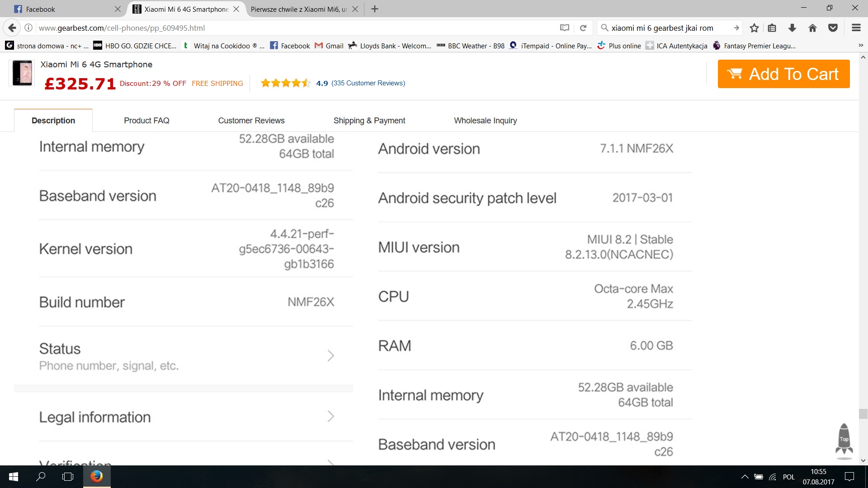The width and height of the screenshot is (868, 488).
Task: Reload the page with the refresh icon
Action: [x=583, y=28]
